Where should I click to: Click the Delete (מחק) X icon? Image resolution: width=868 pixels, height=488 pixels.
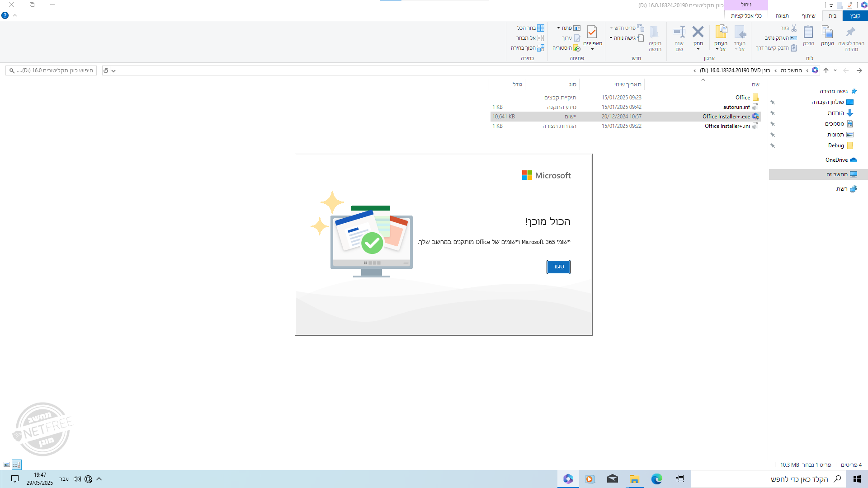(698, 32)
